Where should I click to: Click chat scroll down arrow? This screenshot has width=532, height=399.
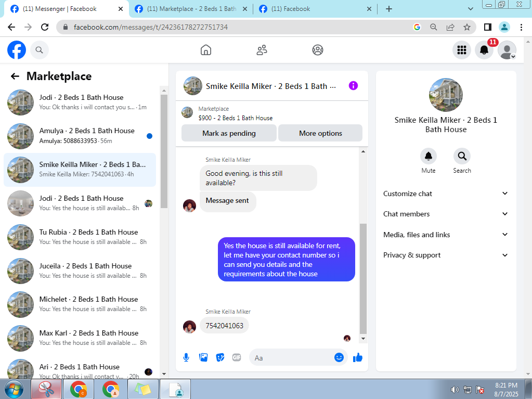pyautogui.click(x=363, y=339)
